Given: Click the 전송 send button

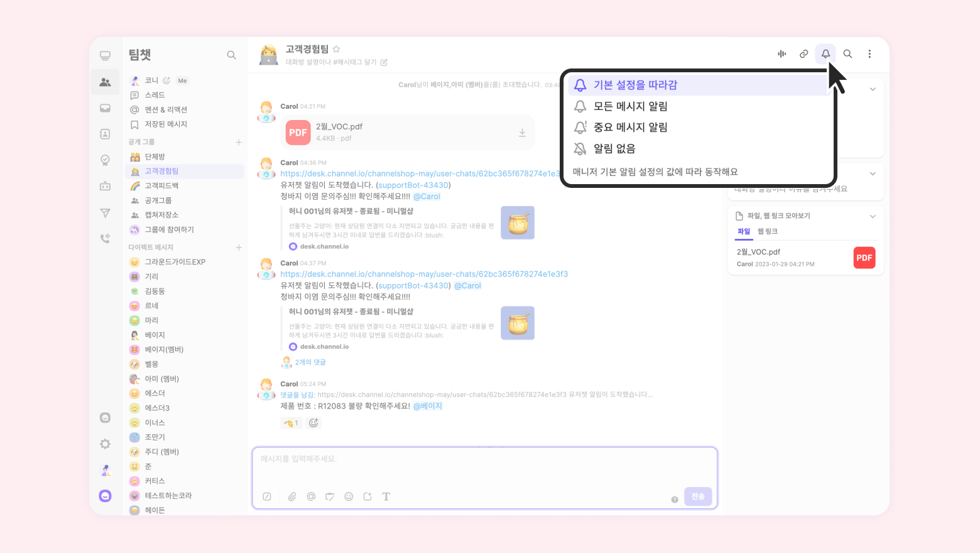Looking at the screenshot, I should [x=698, y=496].
